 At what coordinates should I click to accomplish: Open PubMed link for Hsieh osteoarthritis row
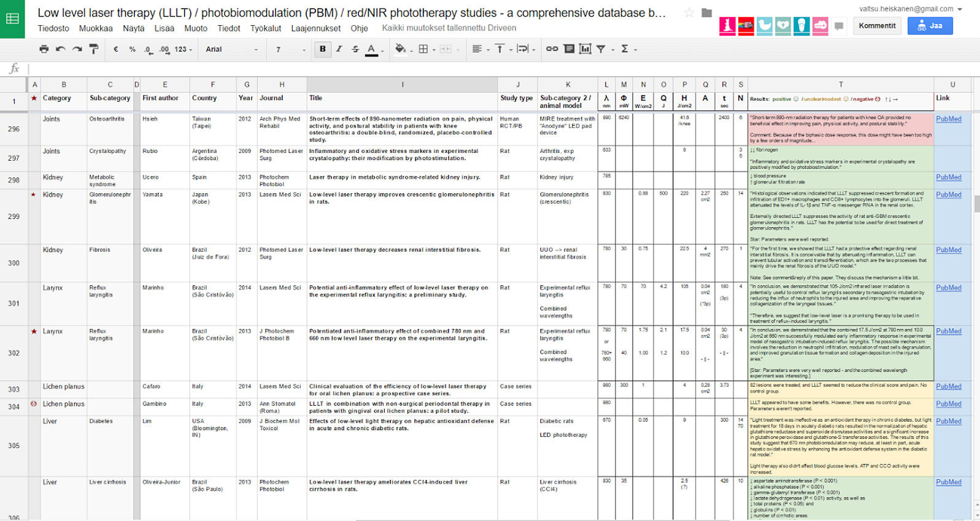click(x=949, y=119)
